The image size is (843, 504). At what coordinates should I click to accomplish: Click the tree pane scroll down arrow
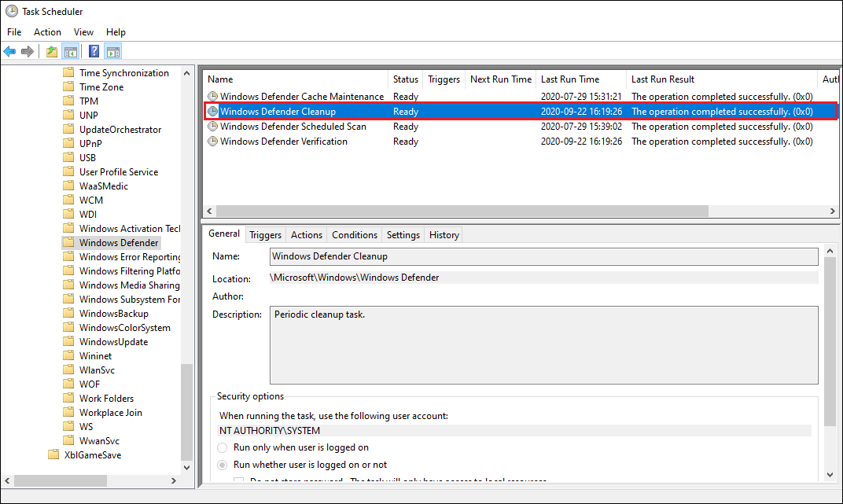coord(186,468)
